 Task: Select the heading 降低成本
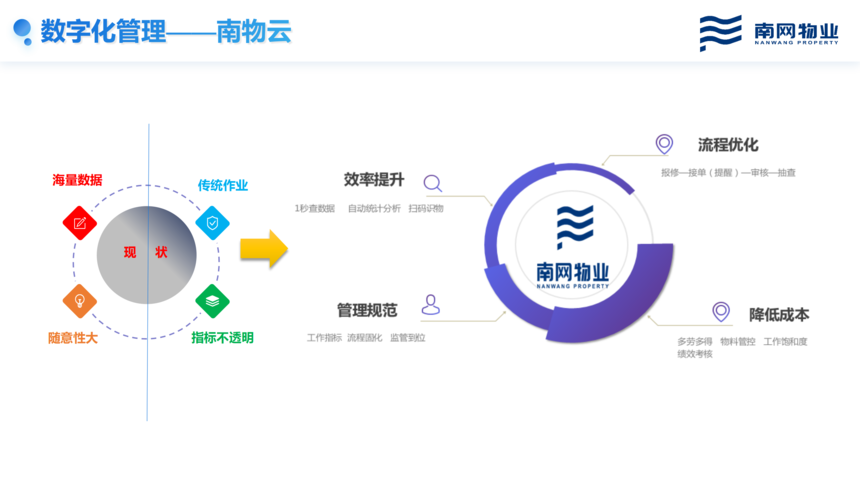click(779, 315)
